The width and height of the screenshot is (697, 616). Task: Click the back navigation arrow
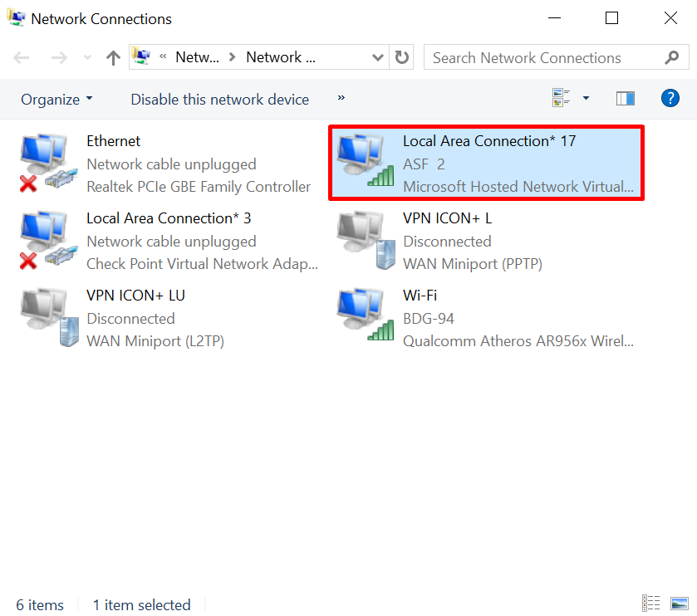pyautogui.click(x=21, y=57)
